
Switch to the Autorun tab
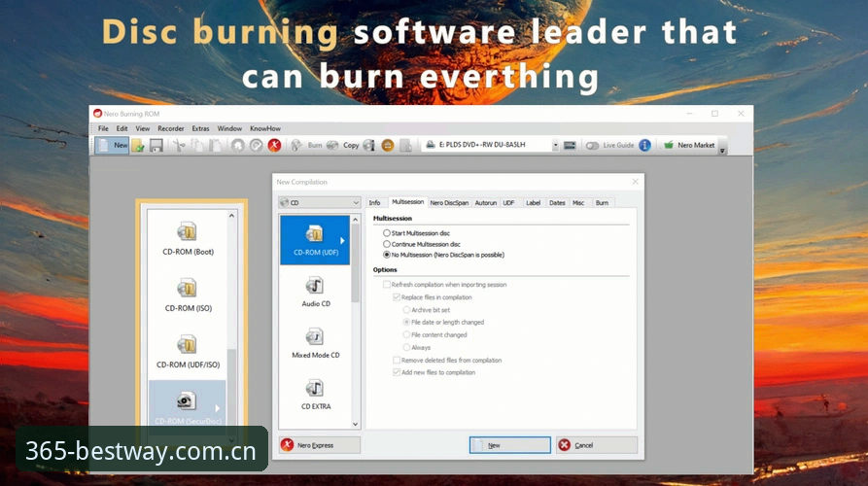[485, 203]
